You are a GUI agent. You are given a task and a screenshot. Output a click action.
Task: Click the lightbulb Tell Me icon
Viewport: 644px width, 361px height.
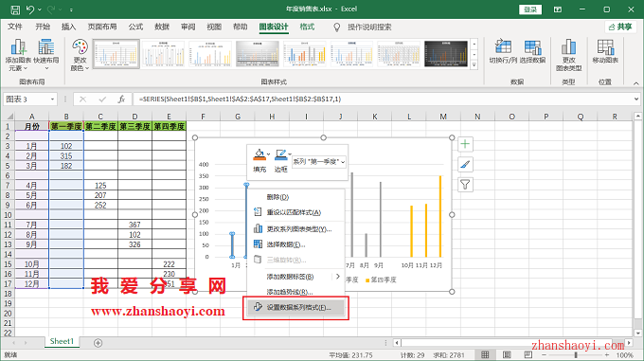point(337,27)
